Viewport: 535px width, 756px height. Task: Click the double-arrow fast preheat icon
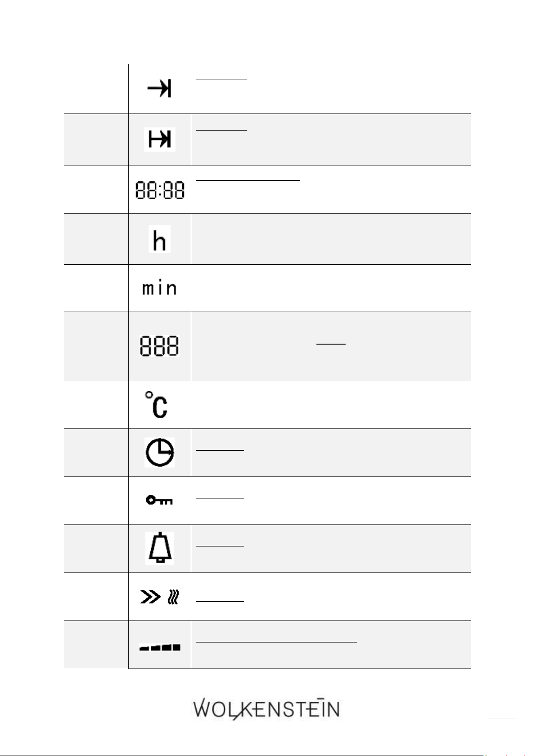coord(150,597)
